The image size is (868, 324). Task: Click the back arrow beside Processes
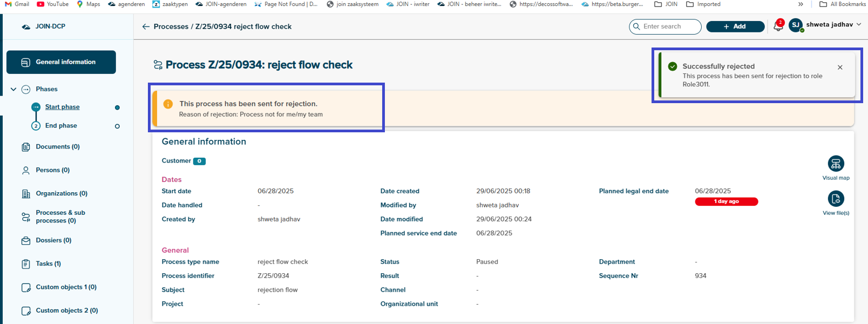[146, 26]
